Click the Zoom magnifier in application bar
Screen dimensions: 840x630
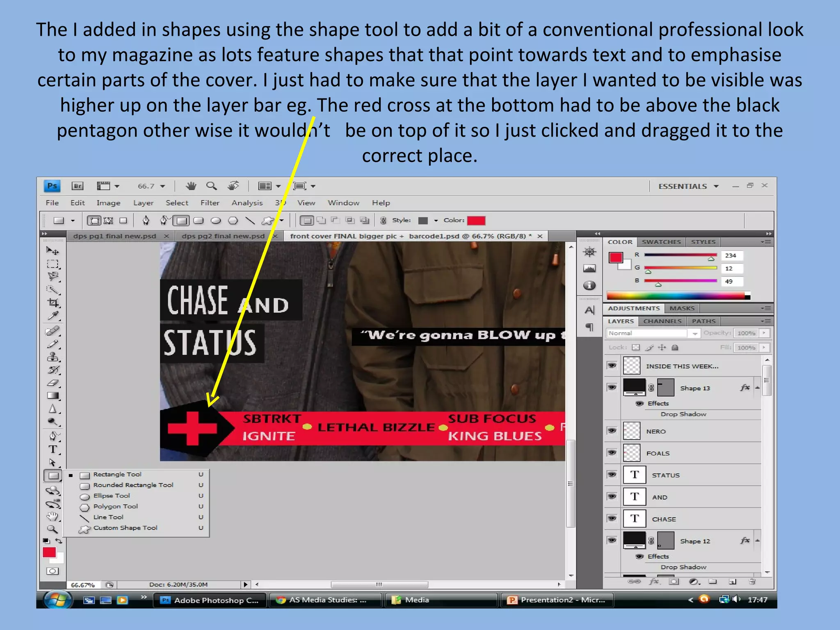211,186
